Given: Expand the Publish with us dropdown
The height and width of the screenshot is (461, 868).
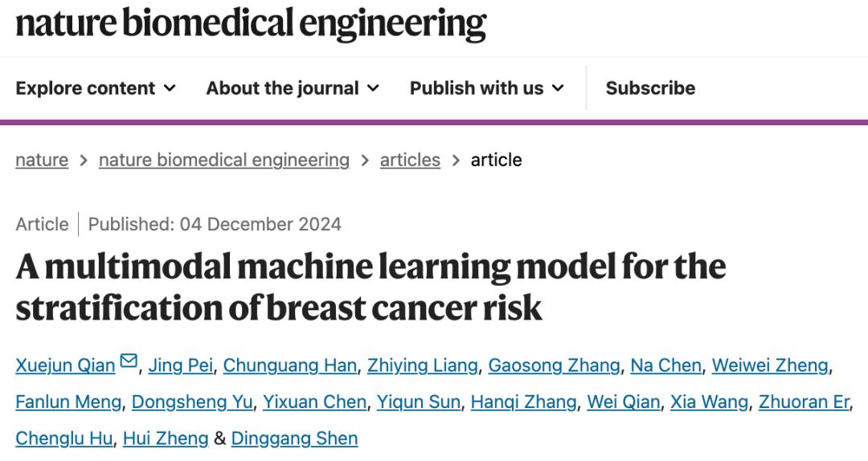Looking at the screenshot, I should pos(487,88).
